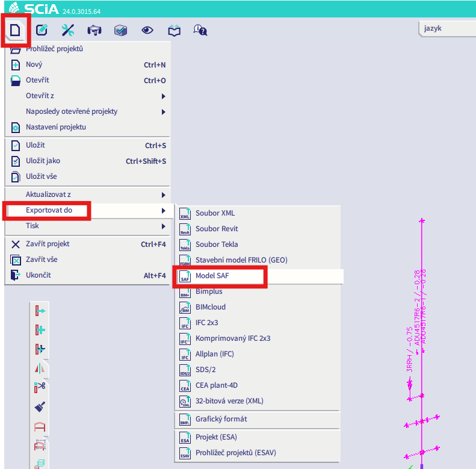Export to IFC 2x3
This screenshot has width=476, height=469.
pos(258,323)
